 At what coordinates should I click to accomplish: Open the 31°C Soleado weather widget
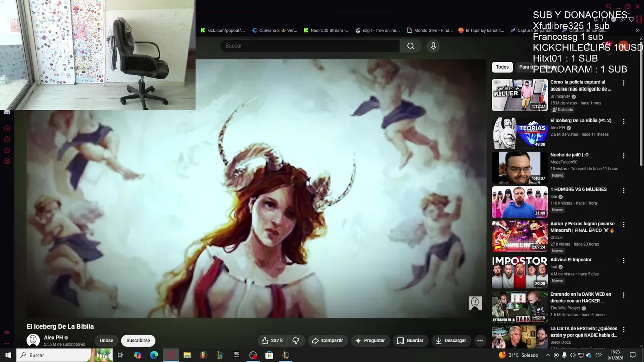518,355
